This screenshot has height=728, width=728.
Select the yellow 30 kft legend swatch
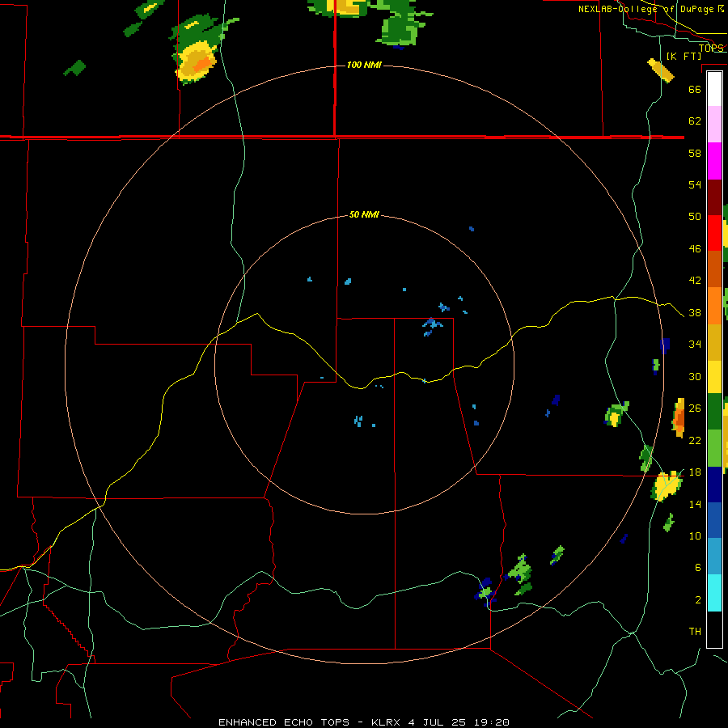coord(714,377)
